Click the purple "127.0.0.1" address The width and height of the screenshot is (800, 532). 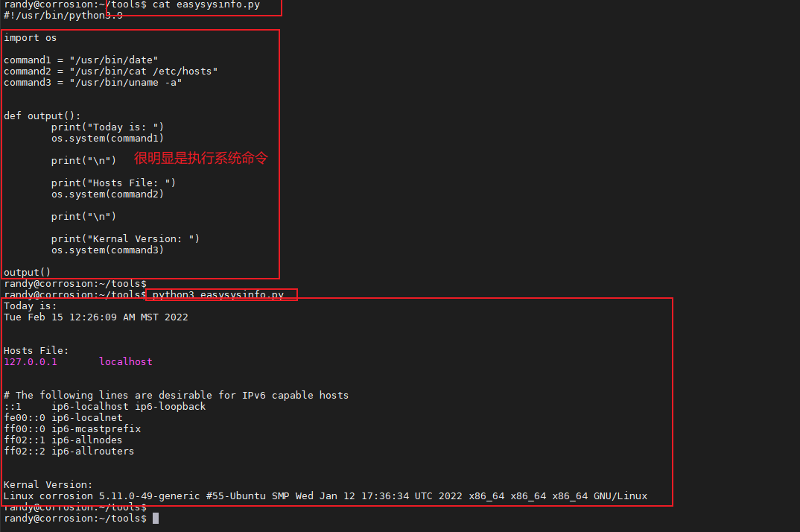(31, 362)
